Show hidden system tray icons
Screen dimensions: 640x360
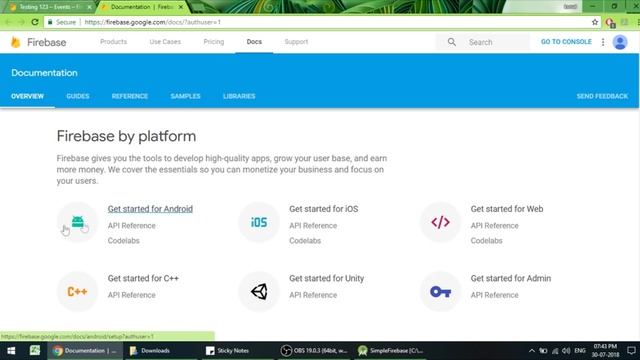(x=531, y=351)
